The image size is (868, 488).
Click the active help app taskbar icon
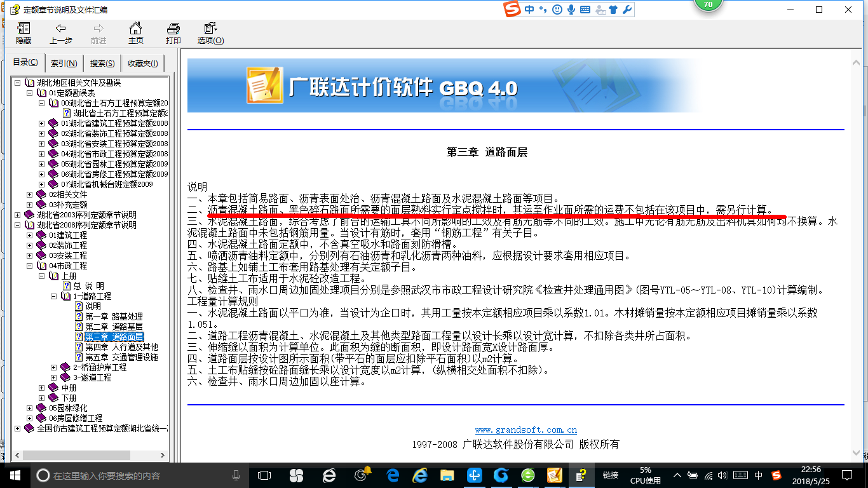[x=581, y=475]
